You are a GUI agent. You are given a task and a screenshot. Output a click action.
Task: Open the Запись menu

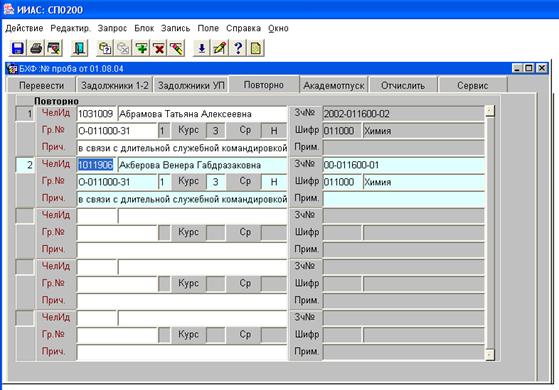click(175, 28)
